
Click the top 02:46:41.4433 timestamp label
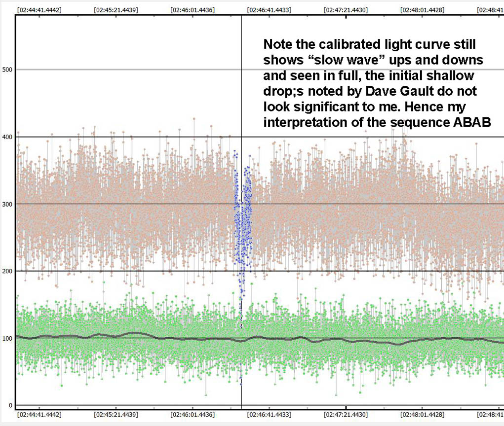[269, 9]
